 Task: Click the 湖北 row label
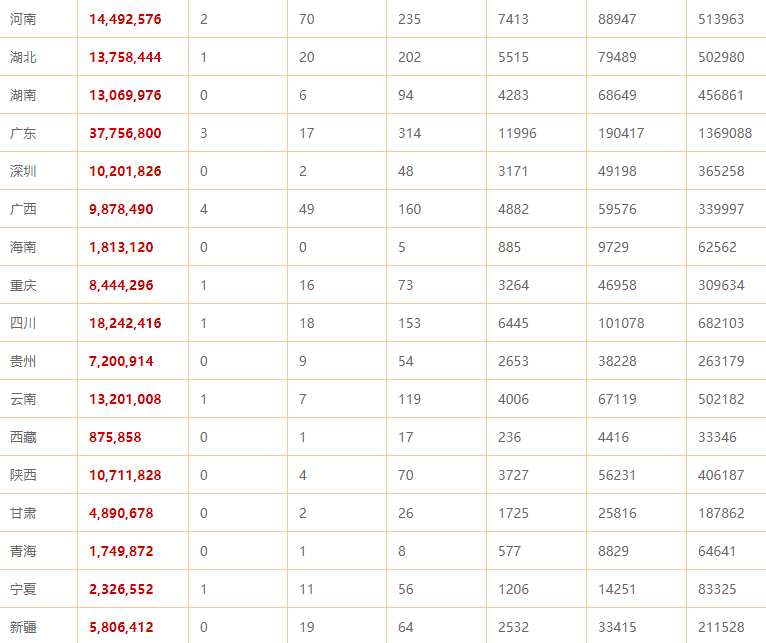[23, 57]
